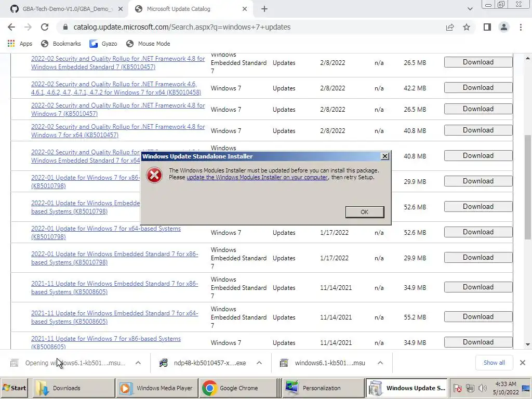Expand options for ndp48-kb5010457 exe download
532x399 pixels.
point(259,363)
